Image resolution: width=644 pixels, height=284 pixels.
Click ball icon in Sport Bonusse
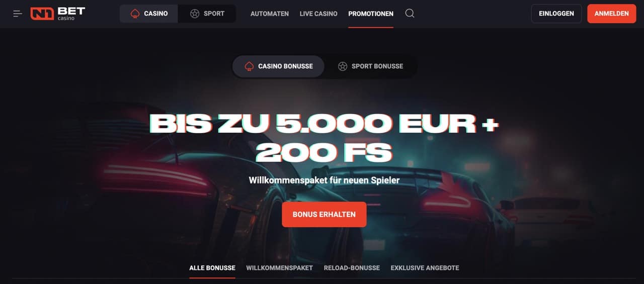tap(343, 66)
